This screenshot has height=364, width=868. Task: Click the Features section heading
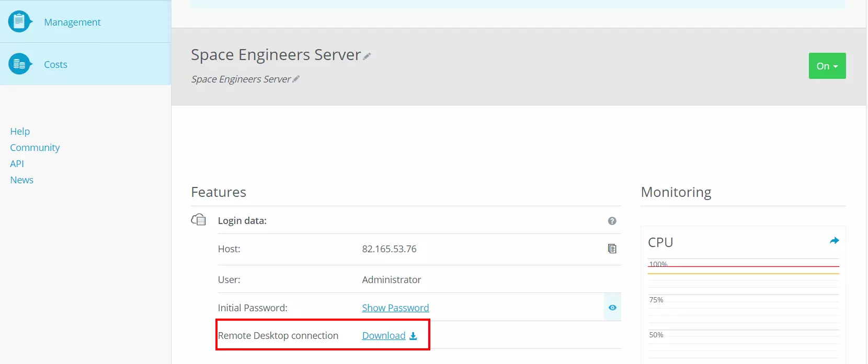click(x=219, y=192)
